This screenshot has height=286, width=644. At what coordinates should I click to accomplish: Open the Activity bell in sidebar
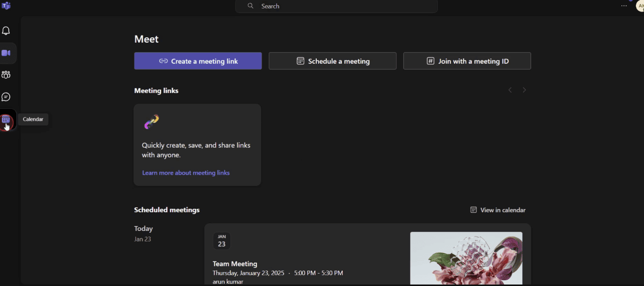6,31
